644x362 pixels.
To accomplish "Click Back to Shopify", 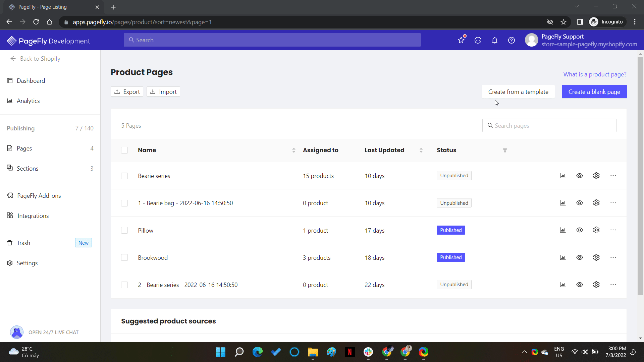I will click(40, 59).
